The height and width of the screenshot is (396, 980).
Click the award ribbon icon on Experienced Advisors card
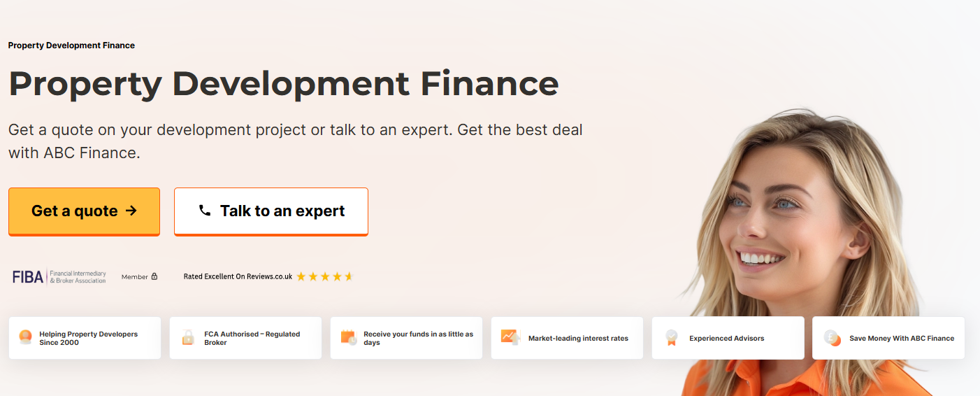(672, 338)
